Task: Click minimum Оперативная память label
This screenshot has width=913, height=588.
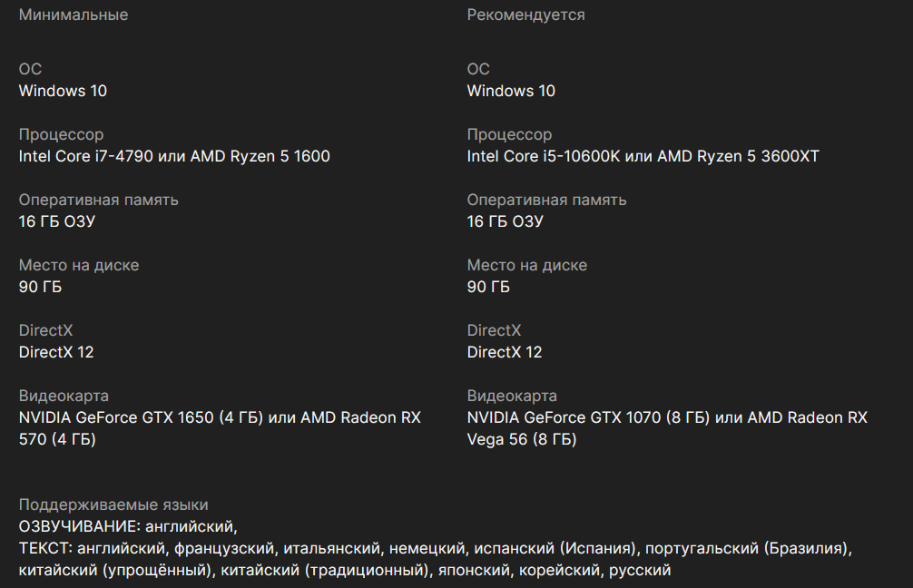Action: pyautogui.click(x=98, y=200)
